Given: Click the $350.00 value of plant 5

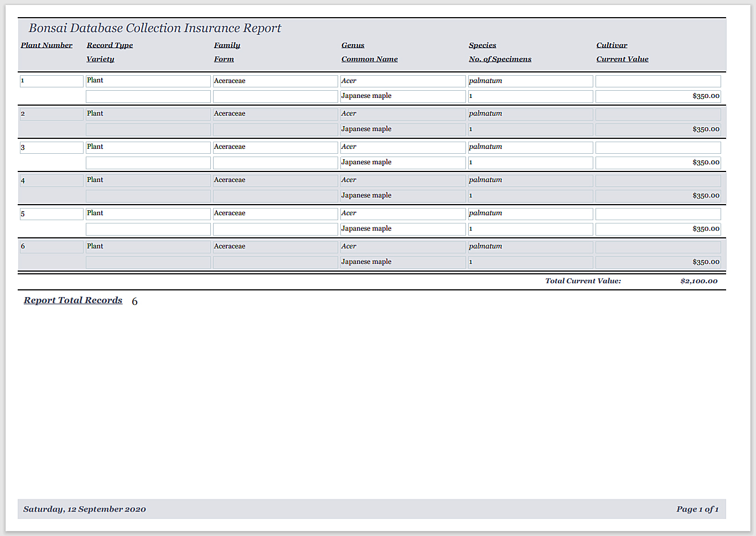Looking at the screenshot, I should point(658,229).
